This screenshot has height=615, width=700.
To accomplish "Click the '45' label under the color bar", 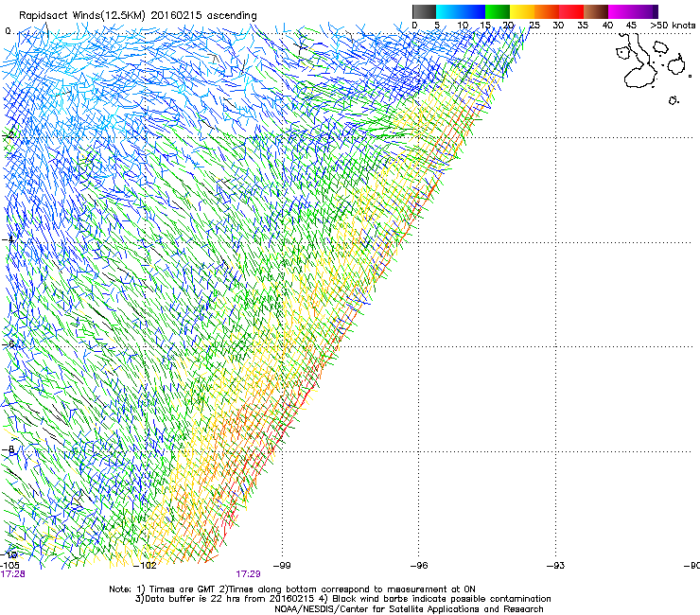I will [x=631, y=26].
